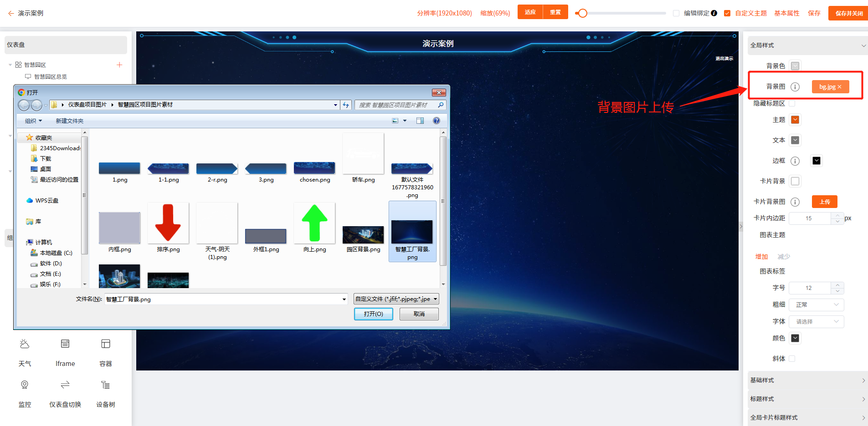Click the change view icon in dialog toolbar

(395, 121)
